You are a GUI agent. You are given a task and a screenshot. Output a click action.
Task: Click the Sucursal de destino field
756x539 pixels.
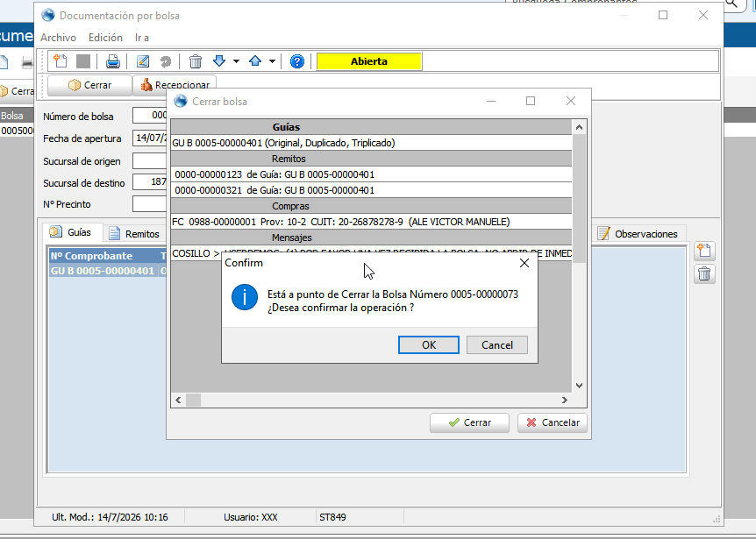tap(149, 182)
